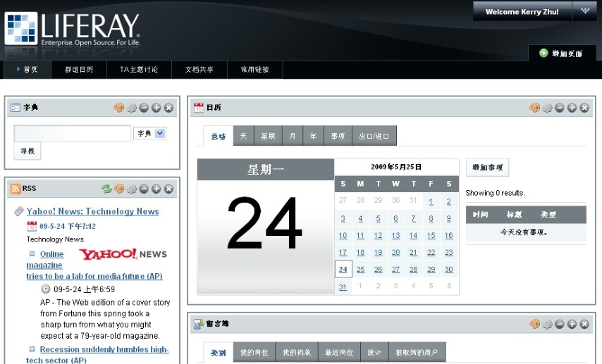Minimize the 日历 calendar portlet

(x=560, y=108)
